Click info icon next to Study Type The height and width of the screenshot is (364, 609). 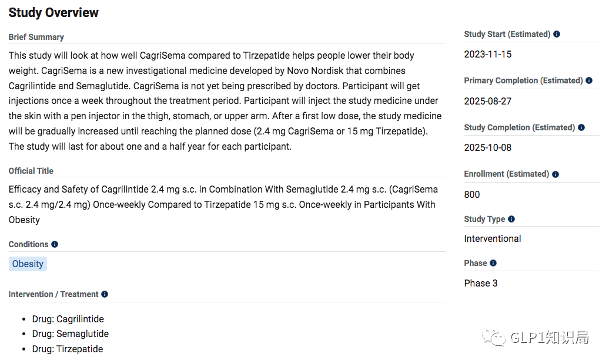[x=511, y=219]
